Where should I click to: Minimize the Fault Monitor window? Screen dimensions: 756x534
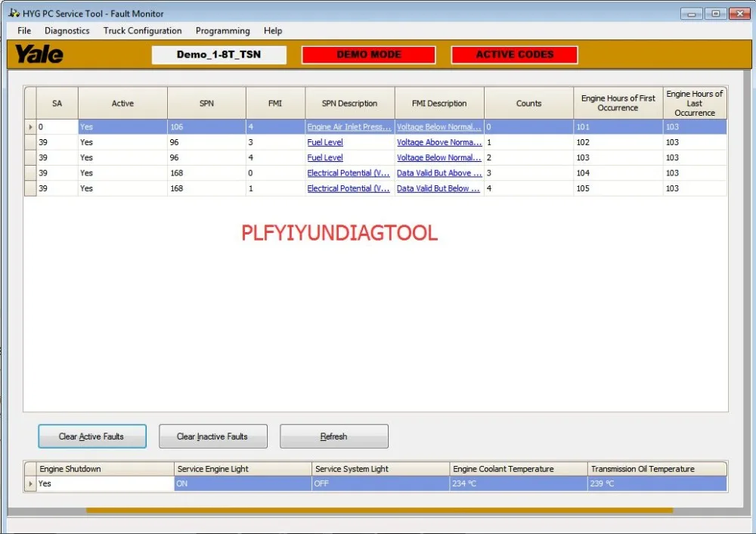tap(692, 14)
